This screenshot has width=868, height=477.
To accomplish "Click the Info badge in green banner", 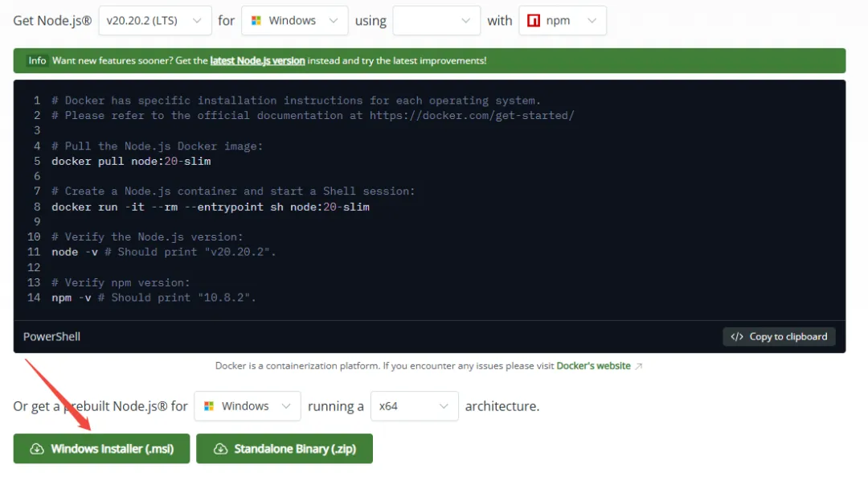I will pyautogui.click(x=37, y=60).
